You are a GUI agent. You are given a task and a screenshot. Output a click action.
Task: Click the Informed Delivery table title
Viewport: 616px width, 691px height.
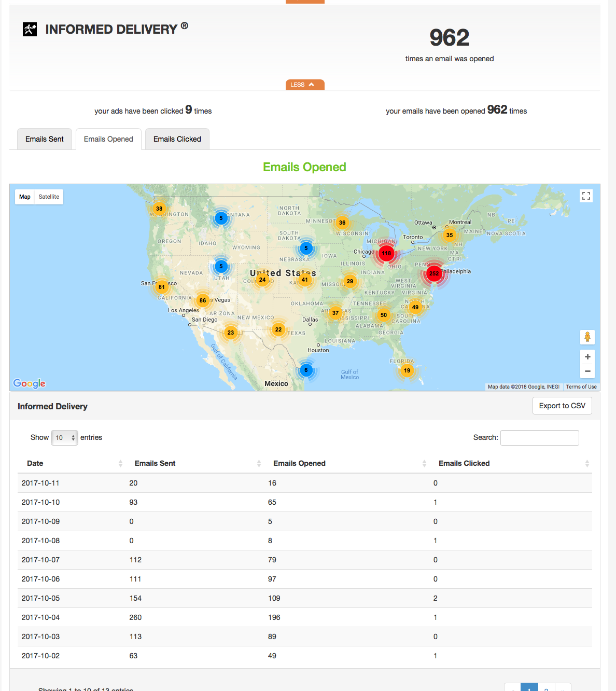(52, 406)
